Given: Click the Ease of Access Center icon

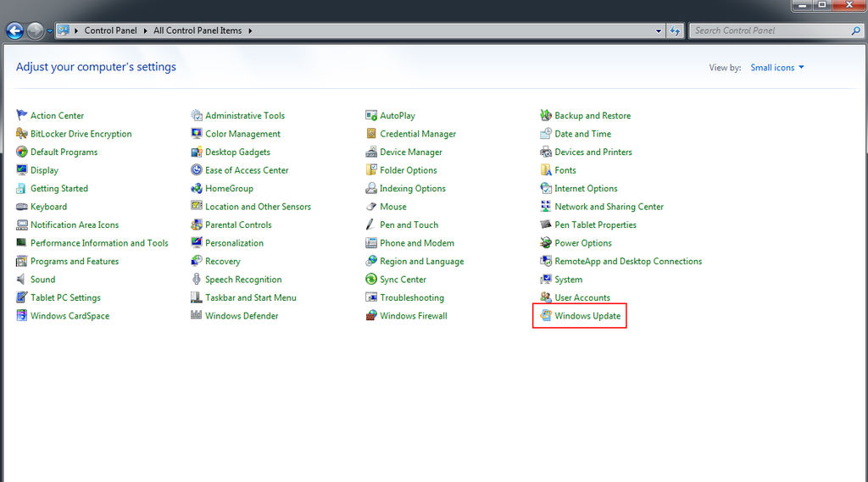Looking at the screenshot, I should pos(197,170).
